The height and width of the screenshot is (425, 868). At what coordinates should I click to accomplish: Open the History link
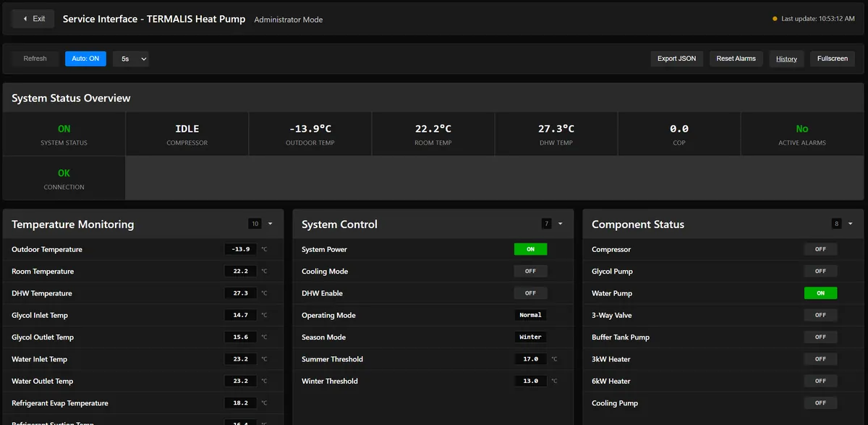click(786, 59)
